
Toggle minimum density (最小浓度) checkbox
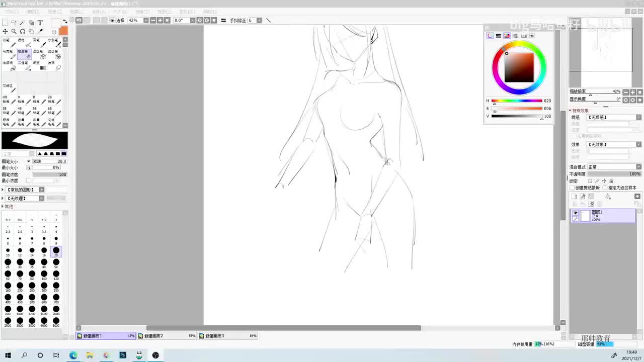coord(29,181)
